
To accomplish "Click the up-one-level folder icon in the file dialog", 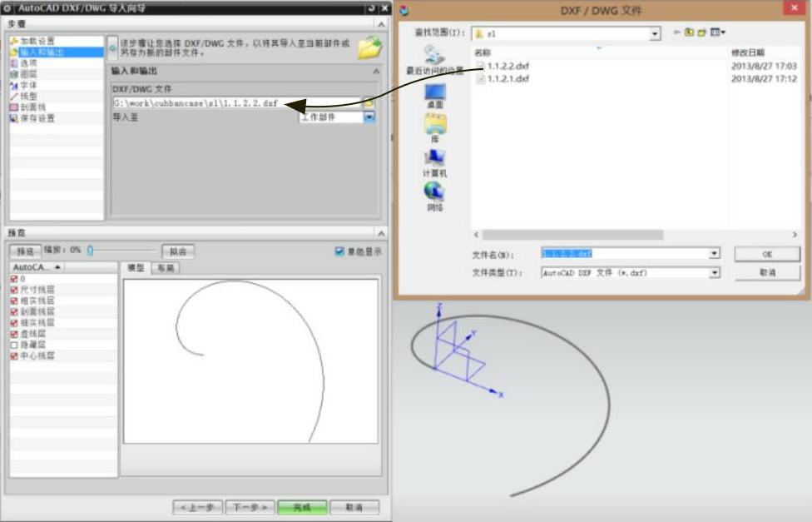I will [689, 32].
